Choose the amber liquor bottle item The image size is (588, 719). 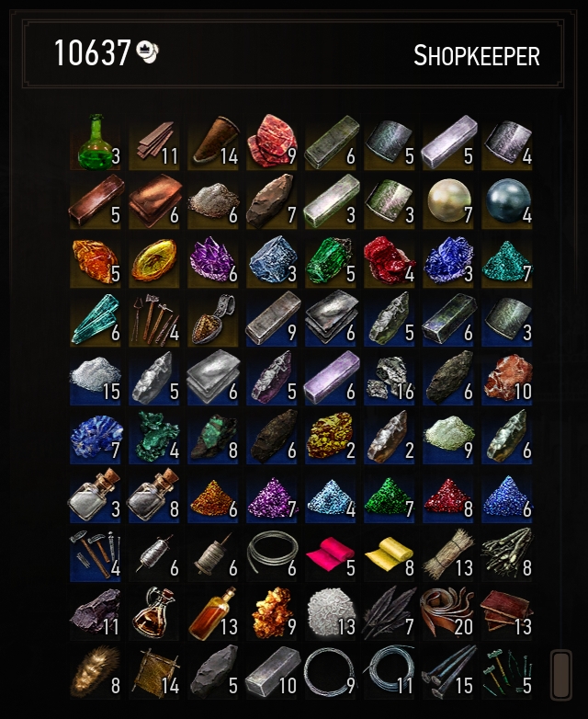coord(212,613)
